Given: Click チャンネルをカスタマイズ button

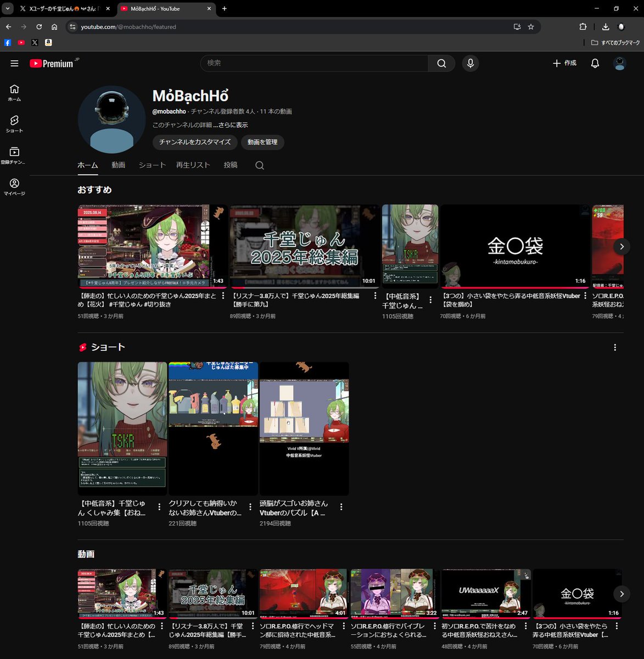Looking at the screenshot, I should (x=195, y=142).
